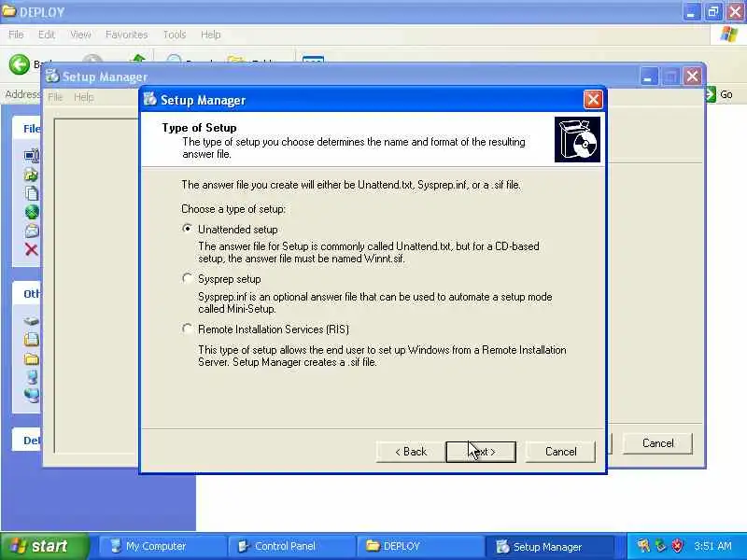Go back with the Back button
The image size is (747, 560).
(x=411, y=452)
